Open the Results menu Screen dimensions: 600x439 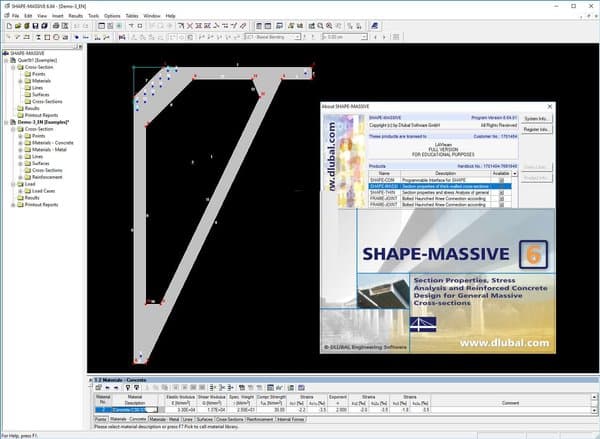(x=75, y=16)
